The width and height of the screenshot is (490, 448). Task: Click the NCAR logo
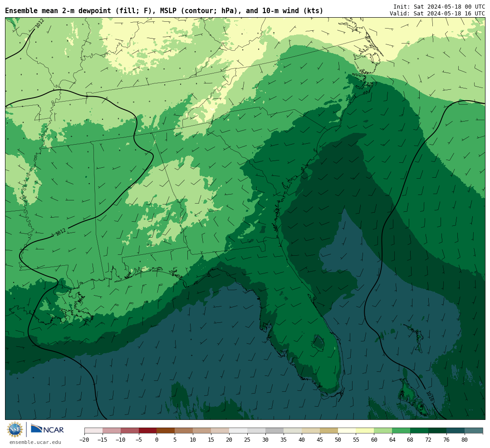click(x=47, y=429)
